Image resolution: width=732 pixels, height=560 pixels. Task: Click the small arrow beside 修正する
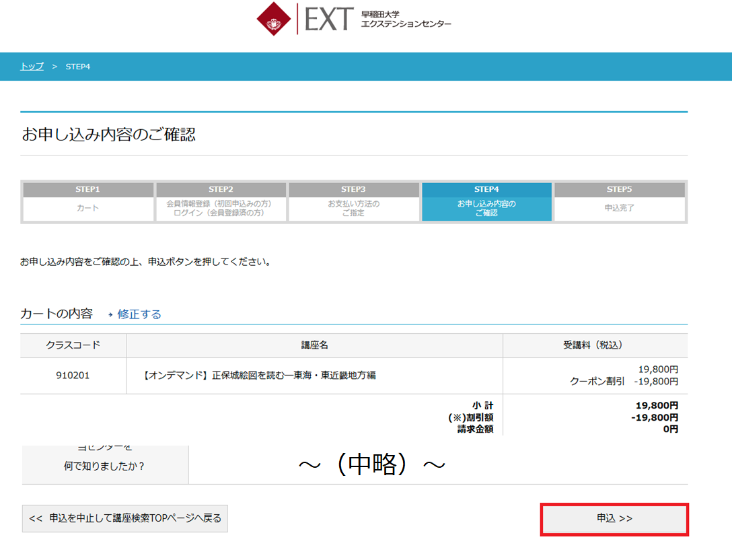(110, 315)
